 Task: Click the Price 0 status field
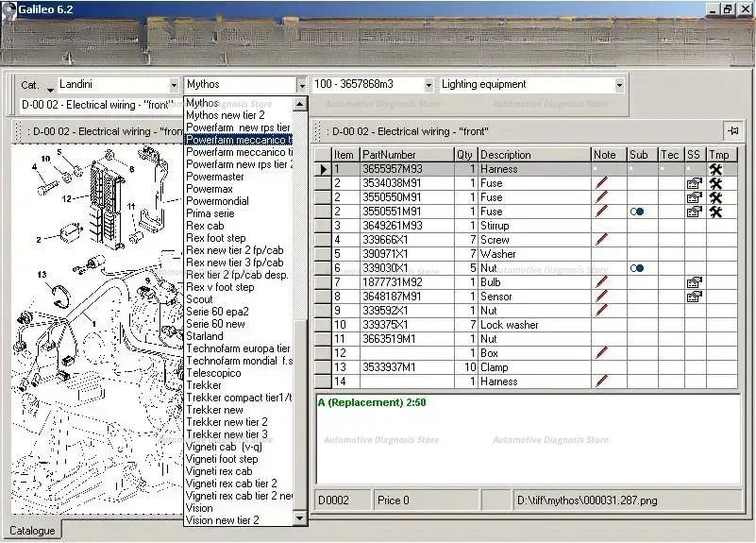pyautogui.click(x=426, y=501)
